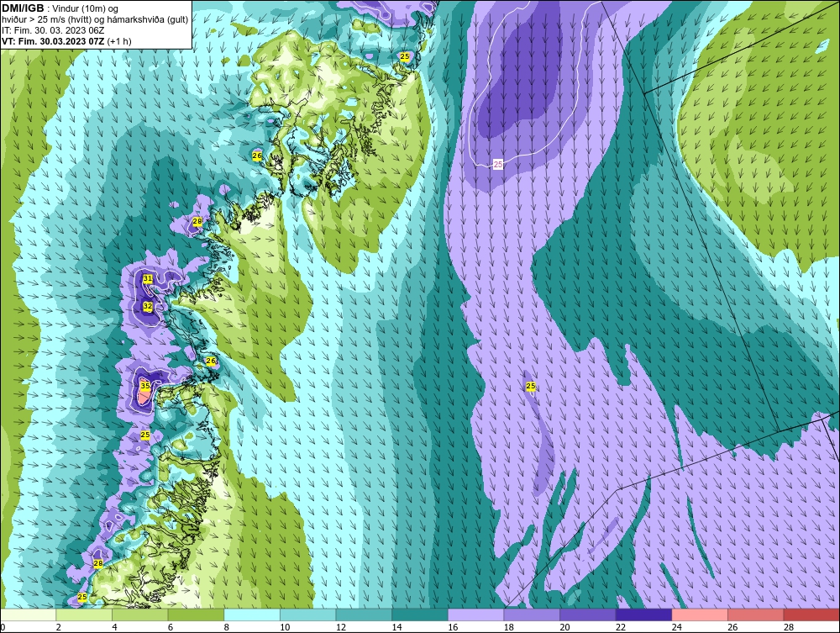
Task: Click the legend scale number 12
Action: tap(341, 627)
